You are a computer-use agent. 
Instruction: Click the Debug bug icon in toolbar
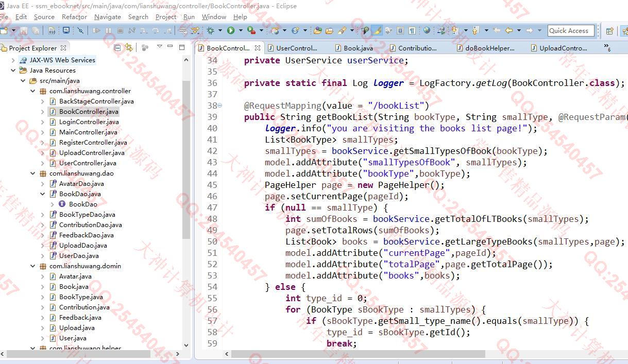point(210,31)
